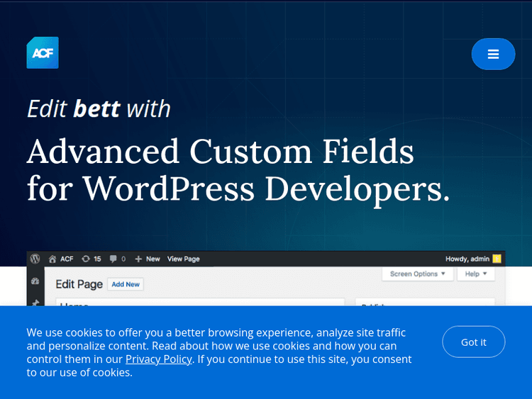Click the comments bubble icon
Viewport: 532px width, 399px height.
point(113,259)
